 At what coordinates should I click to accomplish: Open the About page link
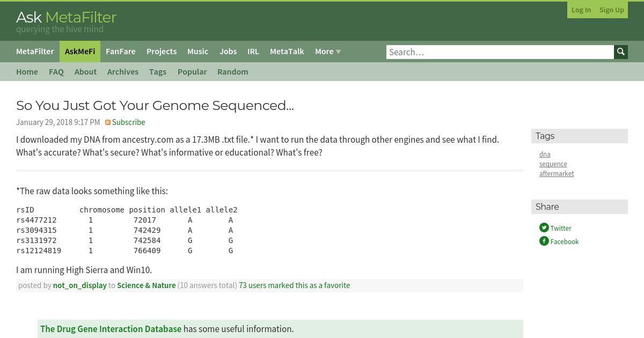tap(85, 72)
